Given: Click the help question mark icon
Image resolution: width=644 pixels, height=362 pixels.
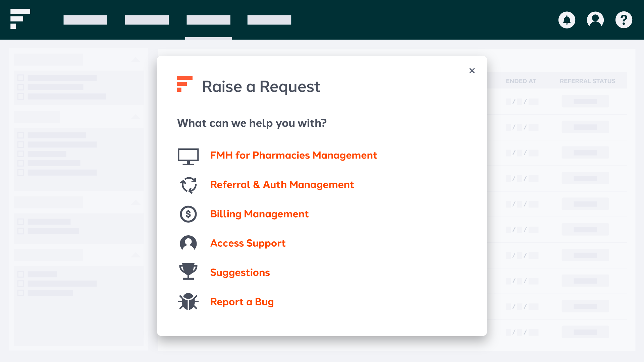Looking at the screenshot, I should click(624, 20).
